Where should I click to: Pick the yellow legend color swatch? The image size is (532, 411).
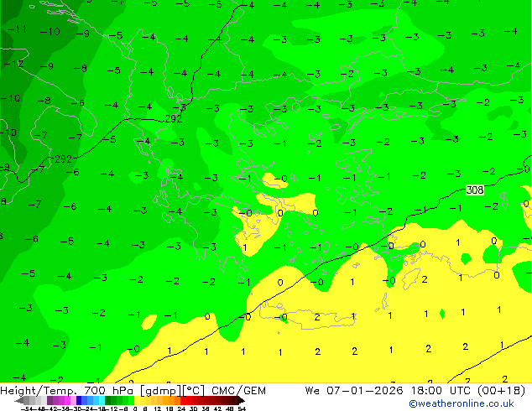137,401
